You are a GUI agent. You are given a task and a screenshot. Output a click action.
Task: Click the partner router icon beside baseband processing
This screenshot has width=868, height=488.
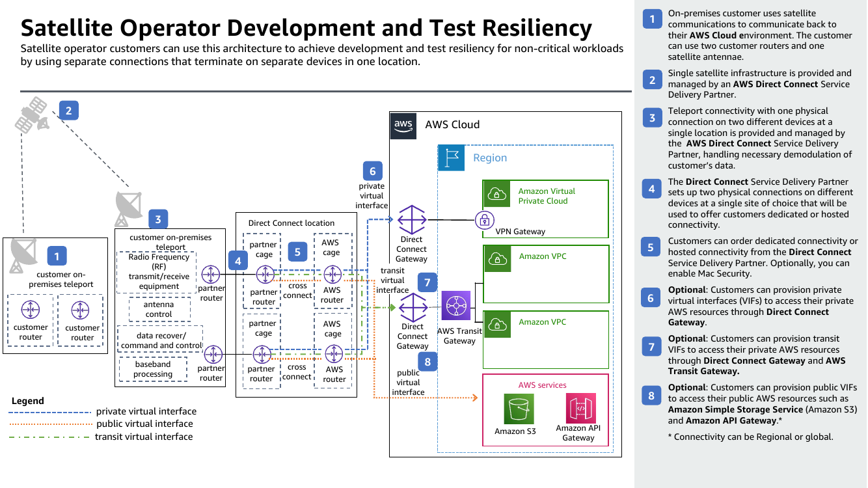[213, 355]
